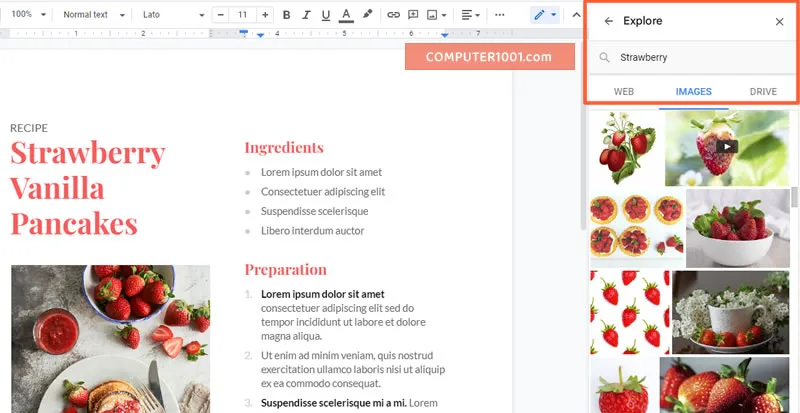This screenshot has width=800, height=413.
Task: Click the Preparation heading
Action: (285, 270)
